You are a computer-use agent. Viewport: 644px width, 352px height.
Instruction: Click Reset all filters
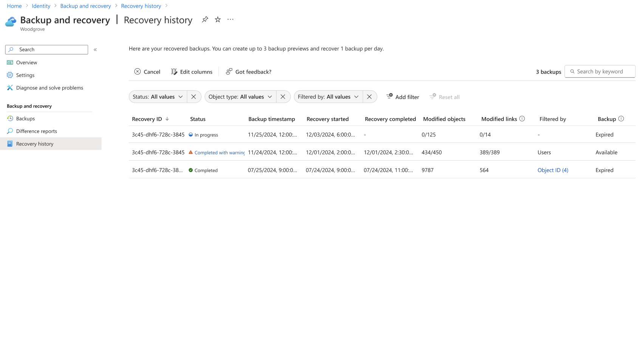coord(444,97)
